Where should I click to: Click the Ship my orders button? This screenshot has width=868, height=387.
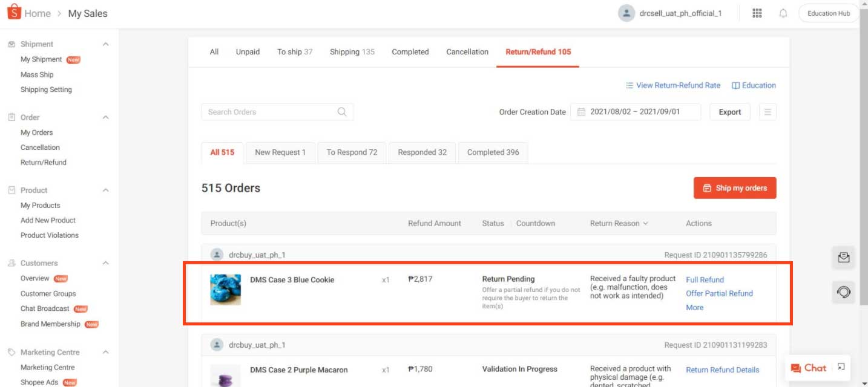pyautogui.click(x=735, y=188)
